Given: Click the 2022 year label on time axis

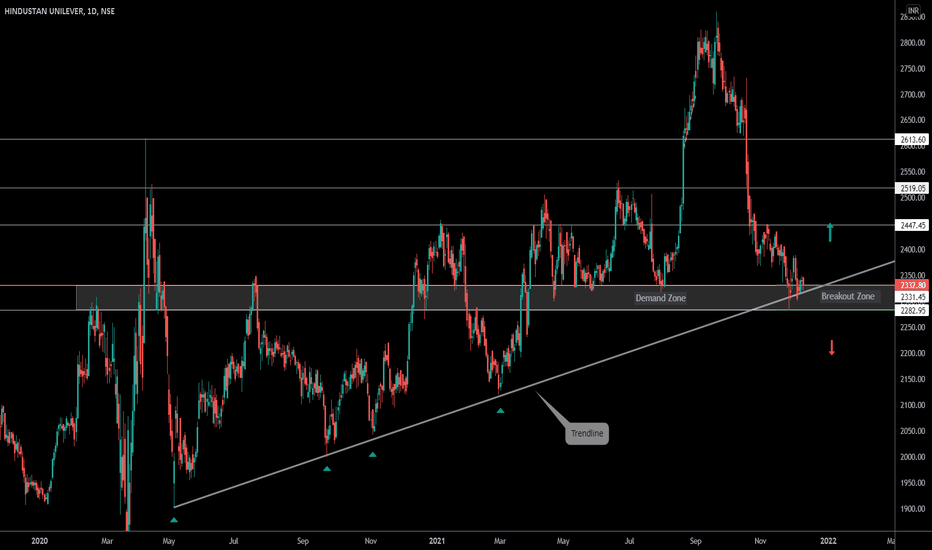Looking at the screenshot, I should [828, 541].
